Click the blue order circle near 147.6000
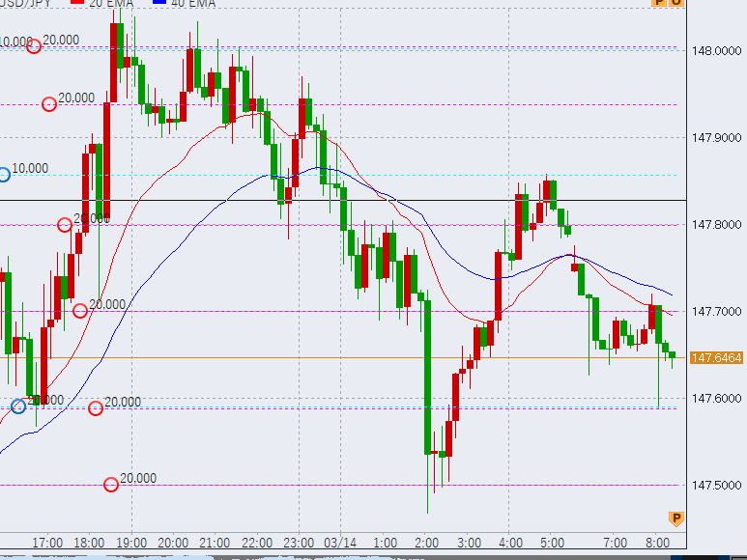The width and height of the screenshot is (747, 560). pyautogui.click(x=18, y=406)
